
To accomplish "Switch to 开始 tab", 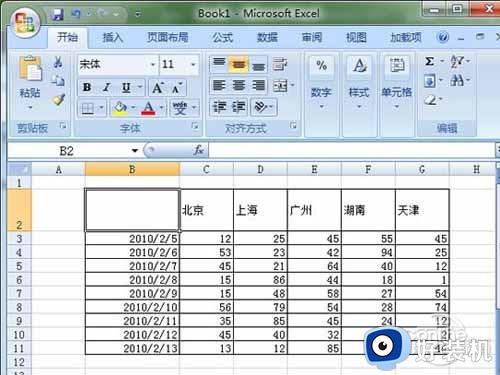I will point(67,37).
